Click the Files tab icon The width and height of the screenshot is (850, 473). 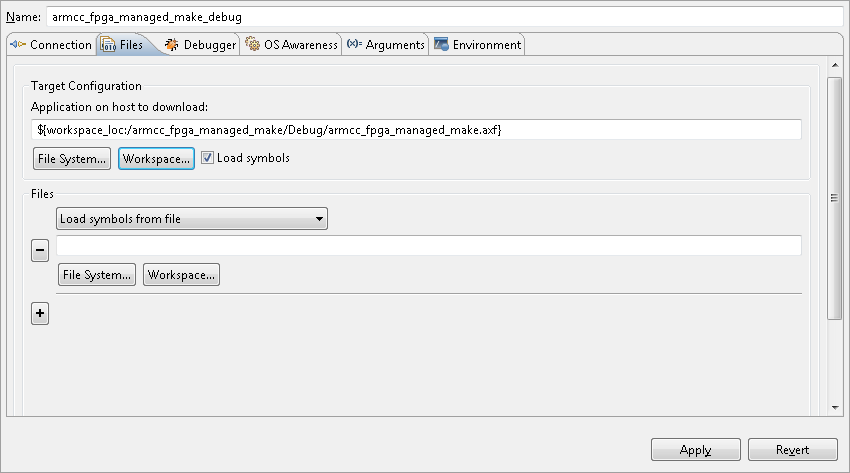coord(107,44)
